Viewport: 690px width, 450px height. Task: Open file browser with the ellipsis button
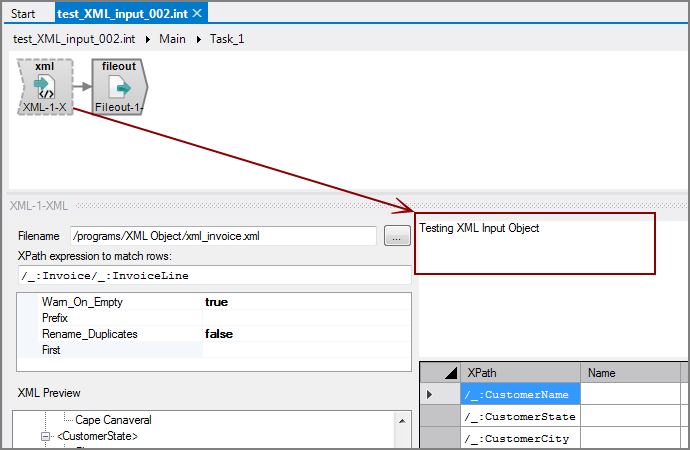tap(397, 237)
